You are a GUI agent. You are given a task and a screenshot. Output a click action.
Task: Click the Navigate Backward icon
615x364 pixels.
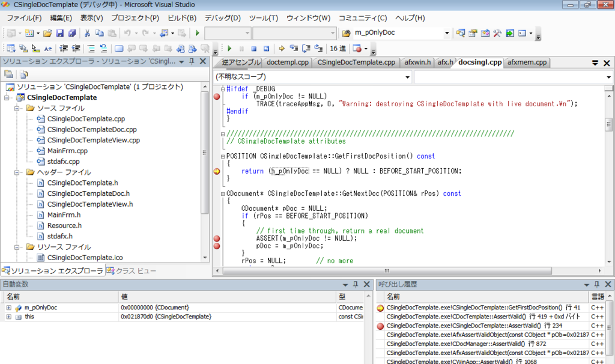pyautogui.click(x=164, y=34)
